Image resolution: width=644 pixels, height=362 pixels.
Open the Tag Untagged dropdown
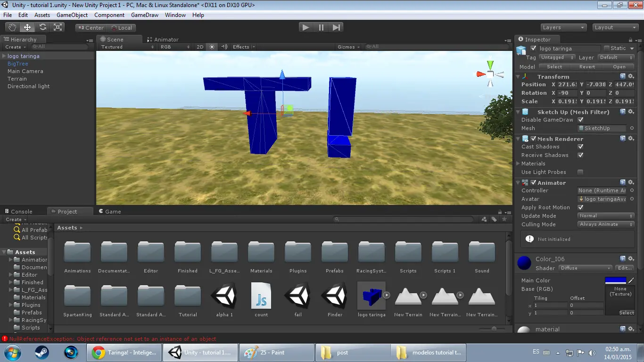557,58
